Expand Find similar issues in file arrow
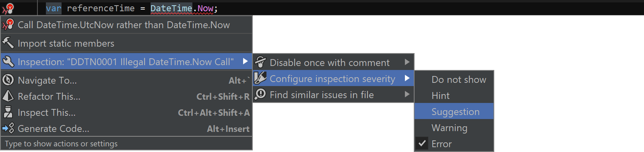This screenshot has width=644, height=152. point(407,94)
